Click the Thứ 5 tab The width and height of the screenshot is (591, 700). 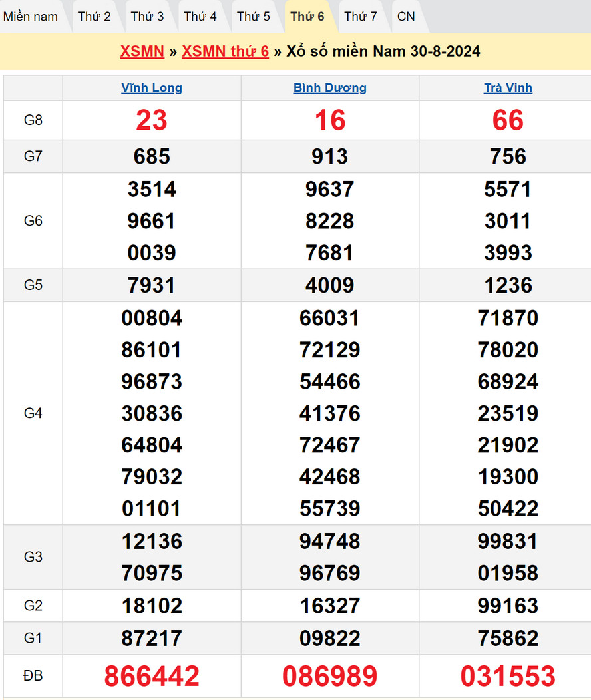(x=254, y=17)
